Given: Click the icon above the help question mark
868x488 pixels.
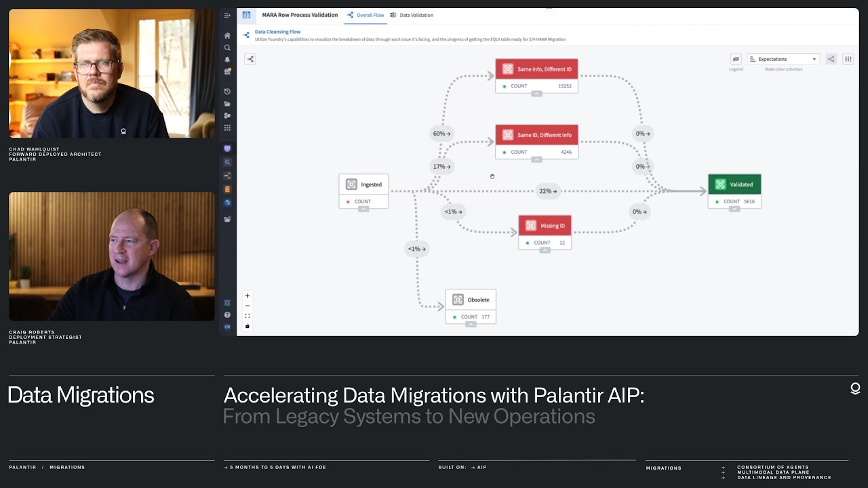Looking at the screenshot, I should pyautogui.click(x=227, y=302).
